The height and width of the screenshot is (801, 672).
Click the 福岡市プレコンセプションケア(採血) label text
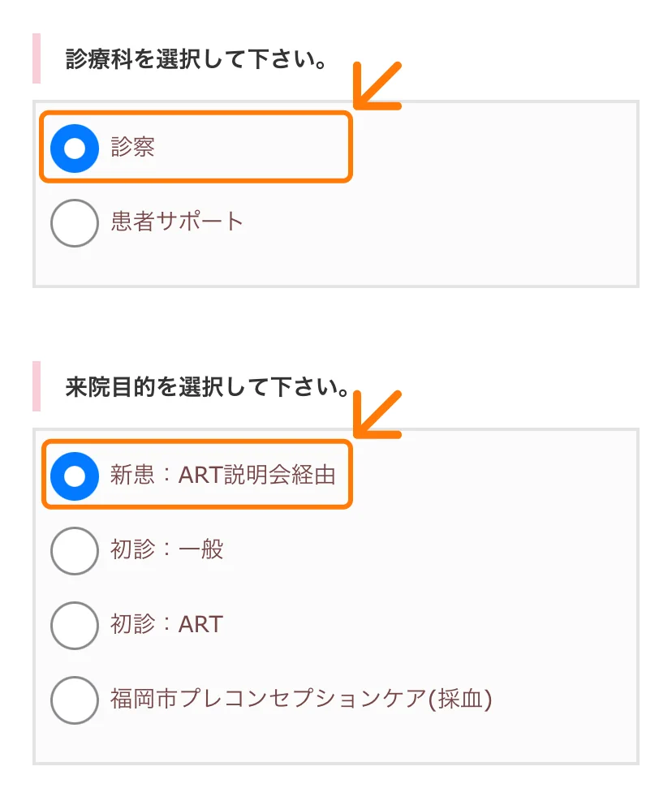click(301, 699)
